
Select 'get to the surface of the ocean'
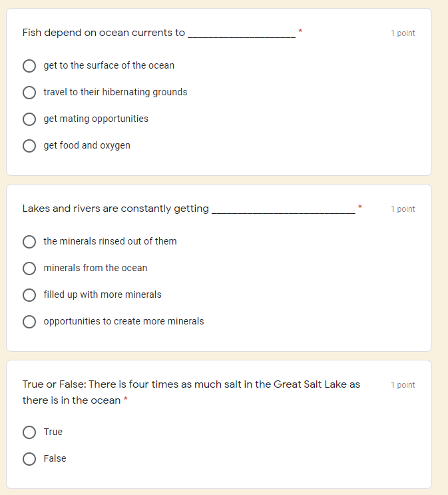pyautogui.click(x=29, y=66)
